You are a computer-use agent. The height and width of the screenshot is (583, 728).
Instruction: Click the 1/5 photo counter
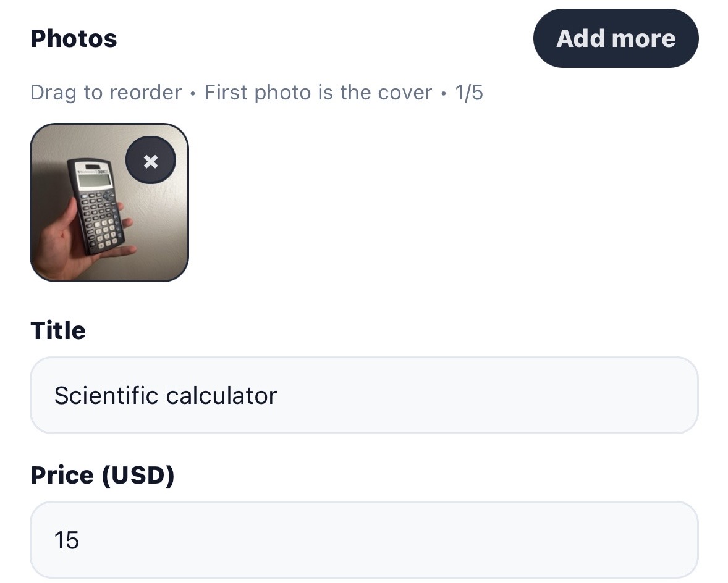pos(469,93)
